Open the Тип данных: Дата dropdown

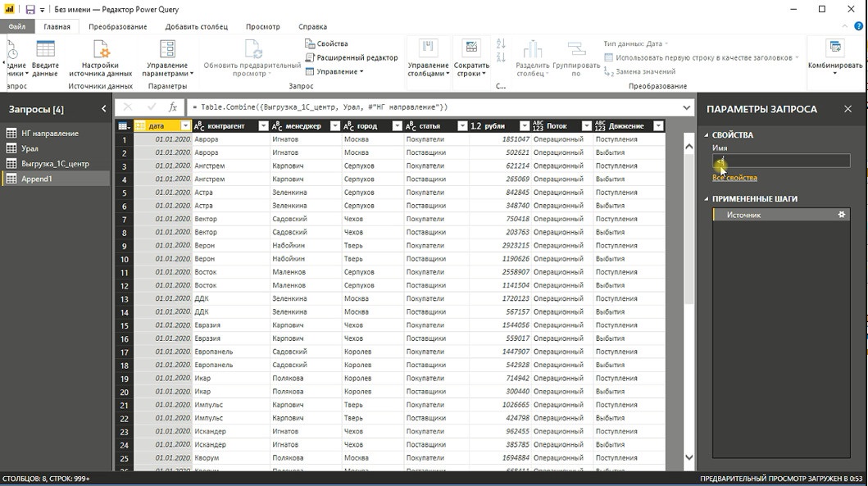coord(635,43)
